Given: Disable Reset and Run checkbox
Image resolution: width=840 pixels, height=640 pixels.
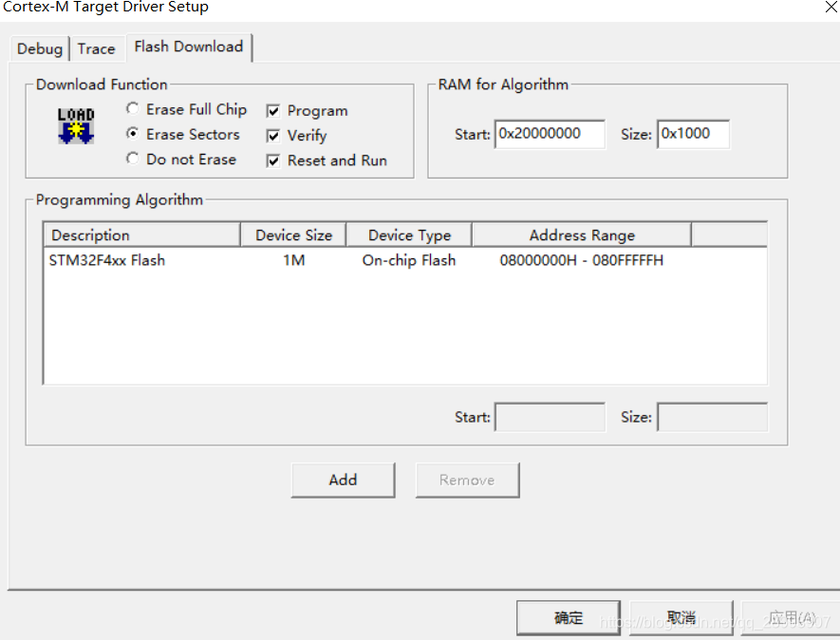Looking at the screenshot, I should tap(273, 160).
